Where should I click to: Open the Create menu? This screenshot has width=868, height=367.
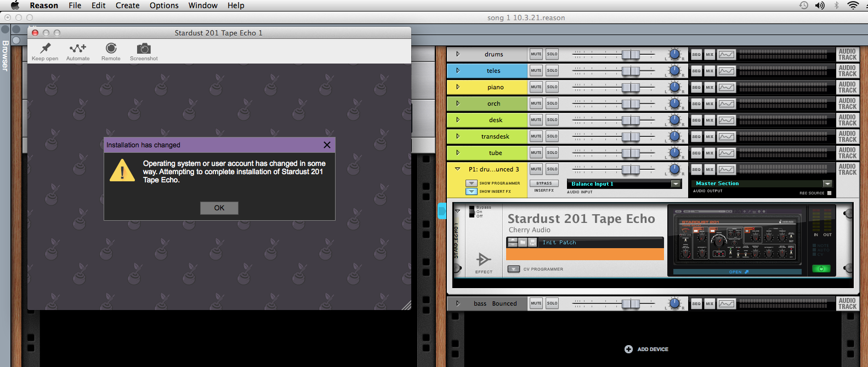pyautogui.click(x=127, y=5)
